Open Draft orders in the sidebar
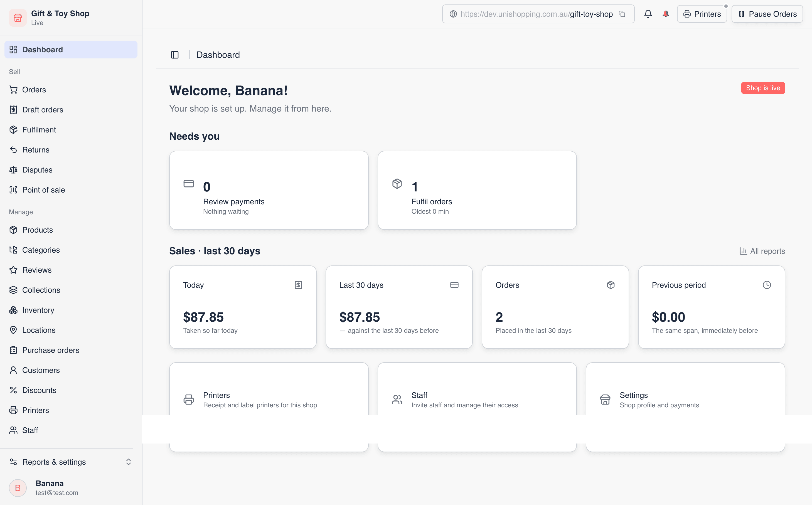This screenshot has width=812, height=505. point(71,110)
